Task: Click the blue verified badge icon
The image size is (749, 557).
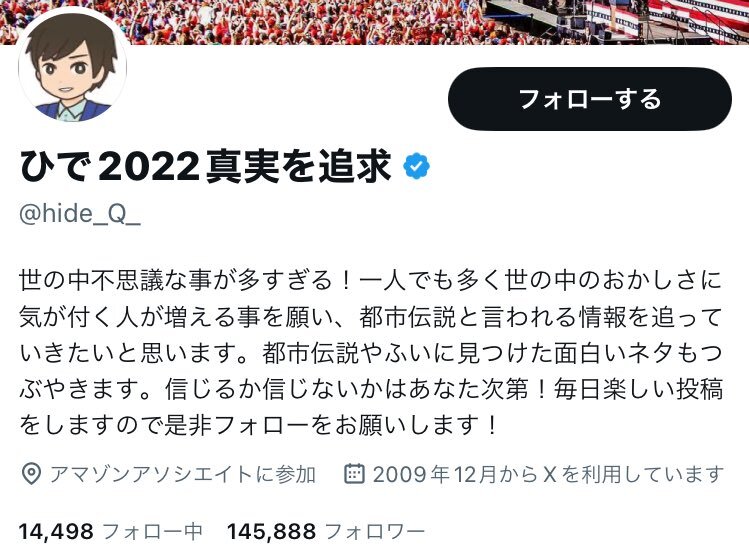Action: point(416,166)
